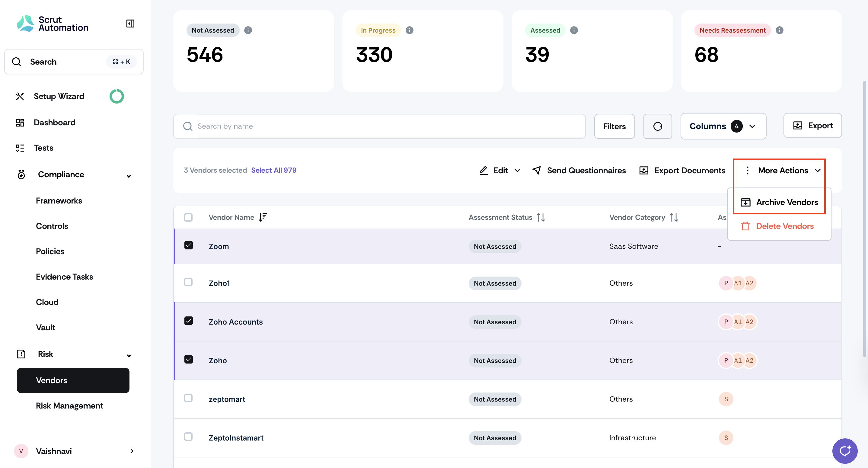
Task: Click the sidebar Search box
Action: pyautogui.click(x=74, y=62)
